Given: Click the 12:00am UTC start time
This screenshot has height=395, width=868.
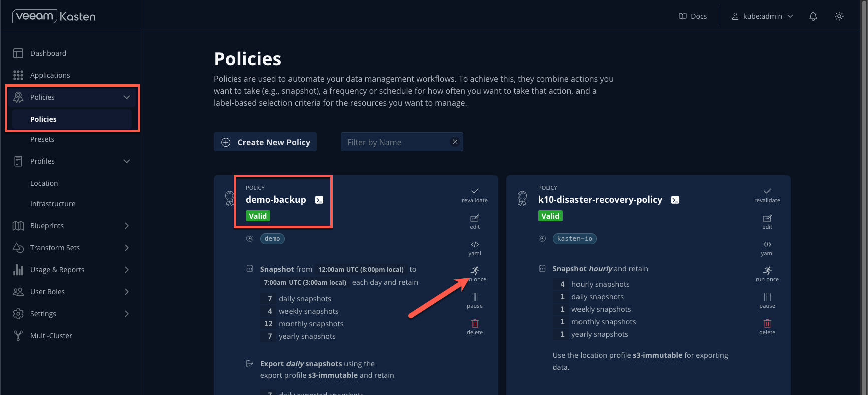Looking at the screenshot, I should click(361, 270).
